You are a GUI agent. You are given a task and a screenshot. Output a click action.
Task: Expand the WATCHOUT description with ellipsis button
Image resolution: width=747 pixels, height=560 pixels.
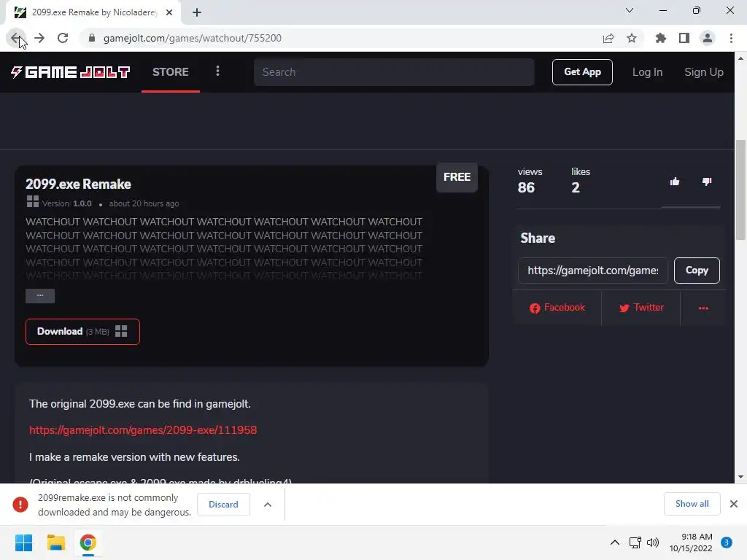tap(40, 296)
